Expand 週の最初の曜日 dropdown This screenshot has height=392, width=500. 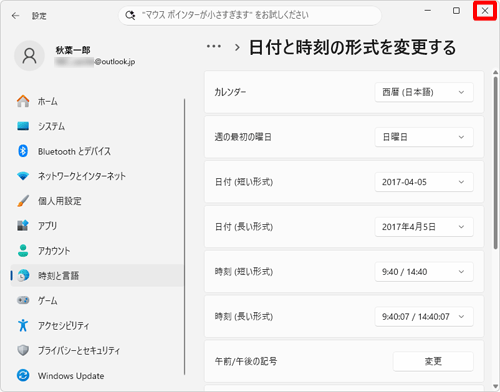[424, 137]
